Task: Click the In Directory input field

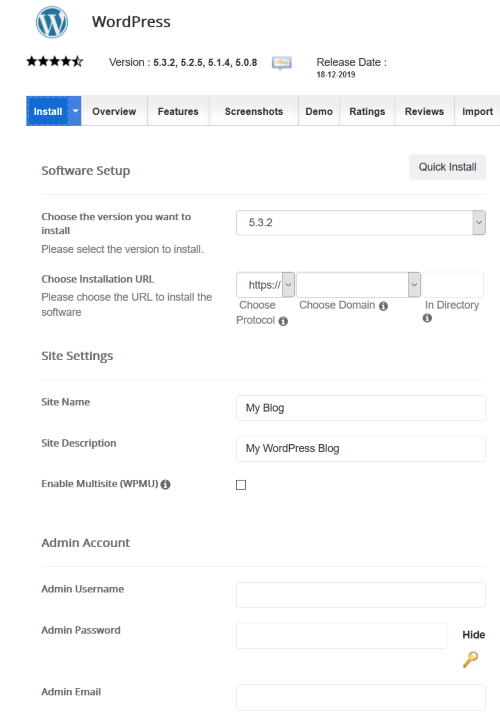Action: pos(453,285)
